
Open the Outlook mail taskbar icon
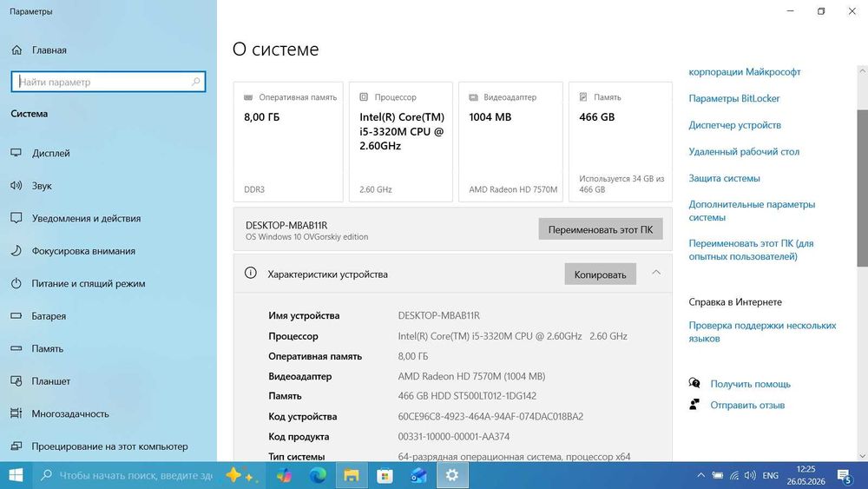[418, 475]
